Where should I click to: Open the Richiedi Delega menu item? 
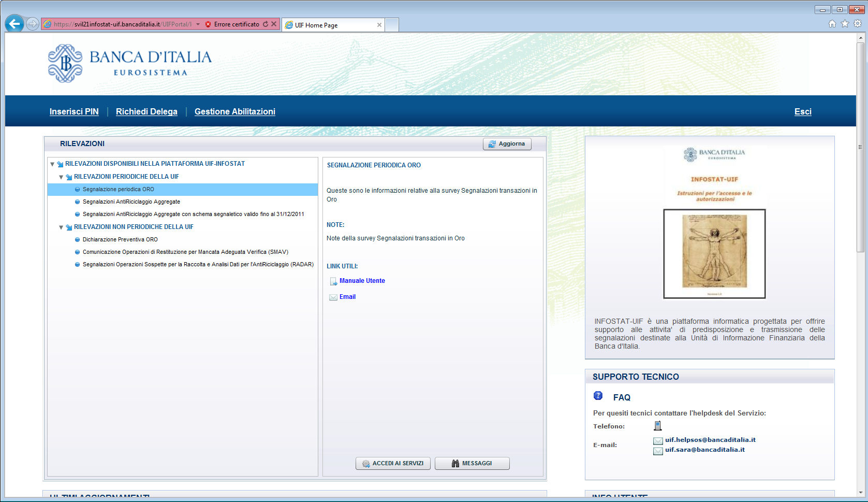[x=146, y=111]
